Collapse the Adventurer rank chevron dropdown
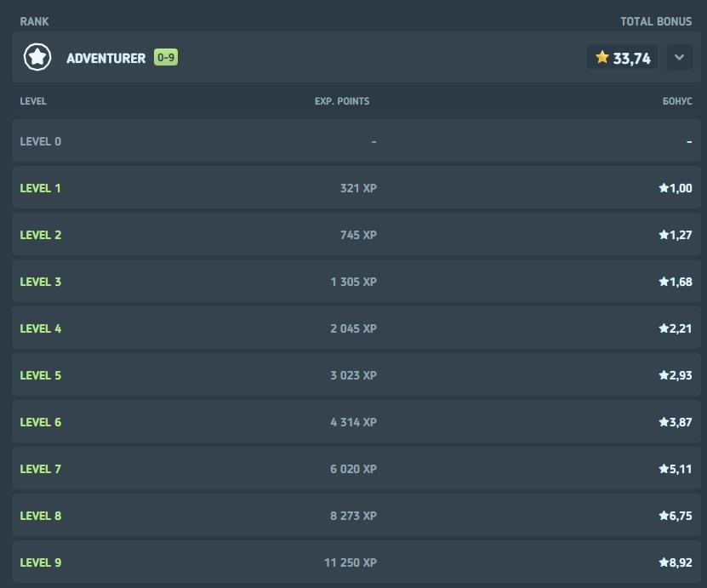Screen dimensions: 707x588 tap(680, 57)
